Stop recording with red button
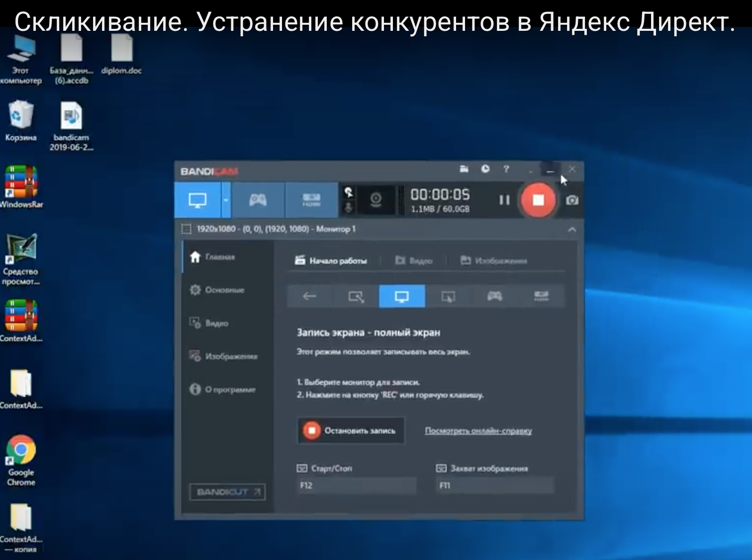This screenshot has height=560, width=752. pos(538,200)
